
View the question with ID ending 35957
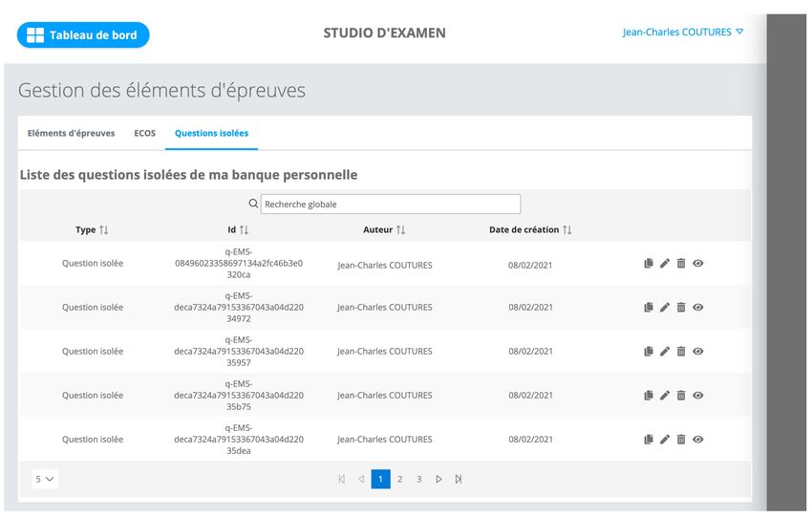point(698,352)
